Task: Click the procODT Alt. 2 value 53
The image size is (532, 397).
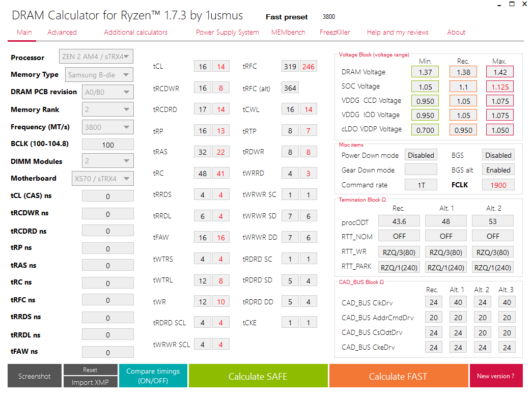Action: (x=493, y=221)
